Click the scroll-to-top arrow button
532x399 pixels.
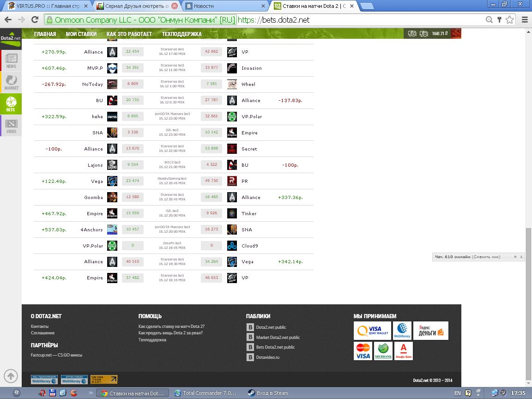point(11,376)
